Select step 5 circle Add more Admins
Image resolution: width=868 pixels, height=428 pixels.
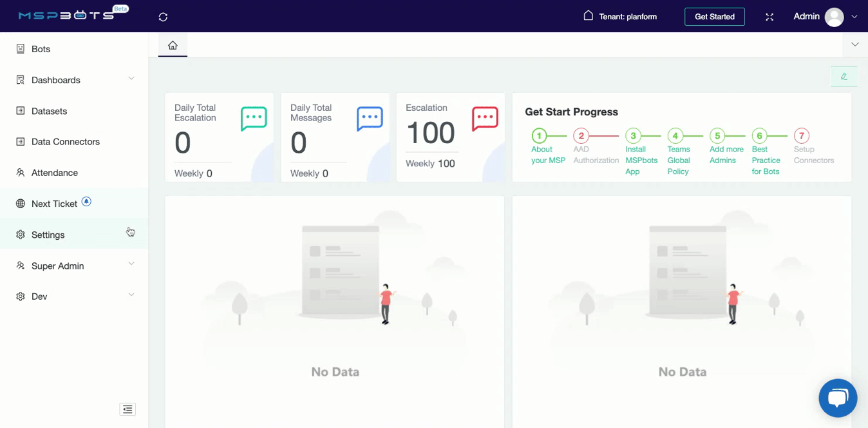click(x=717, y=136)
